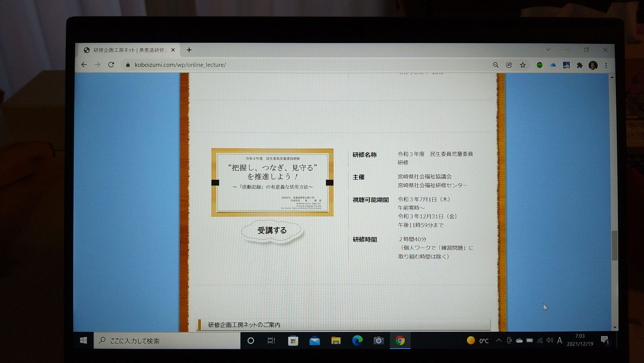Click 研修時間 label text
This screenshot has height=363, width=644.
click(x=365, y=239)
